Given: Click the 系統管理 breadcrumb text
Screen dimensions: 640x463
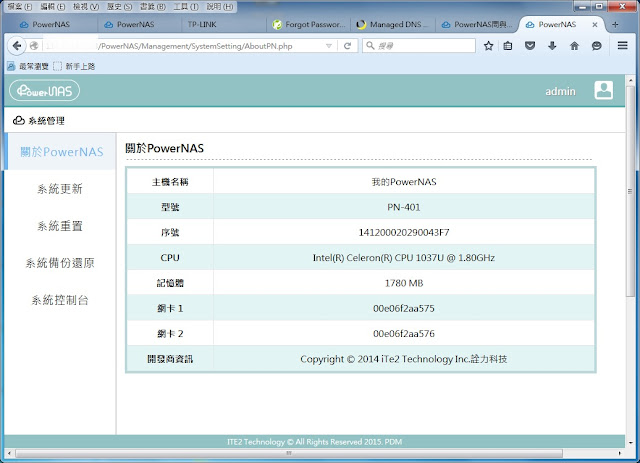Looking at the screenshot, I should click(46, 121).
